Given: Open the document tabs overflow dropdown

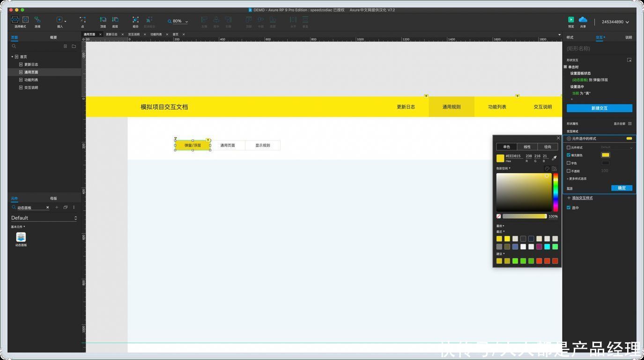Looking at the screenshot, I should pyautogui.click(x=559, y=35).
